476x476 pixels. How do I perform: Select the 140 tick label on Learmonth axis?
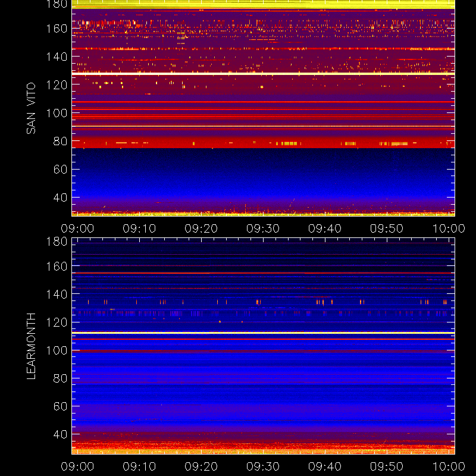pyautogui.click(x=57, y=294)
